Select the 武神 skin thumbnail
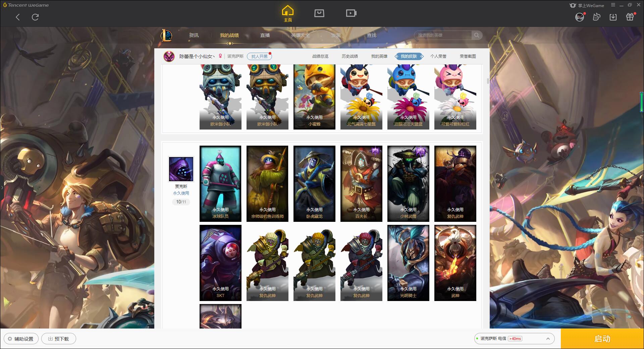This screenshot has width=644, height=349. point(455,263)
